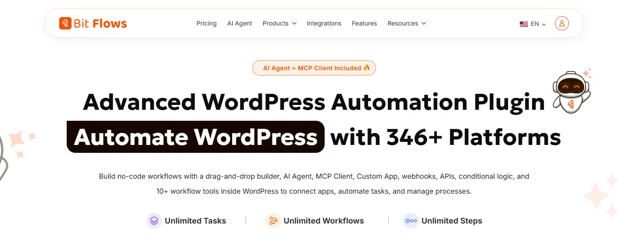This screenshot has height=249, width=644.
Task: Go to the Pricing page
Action: [207, 23]
